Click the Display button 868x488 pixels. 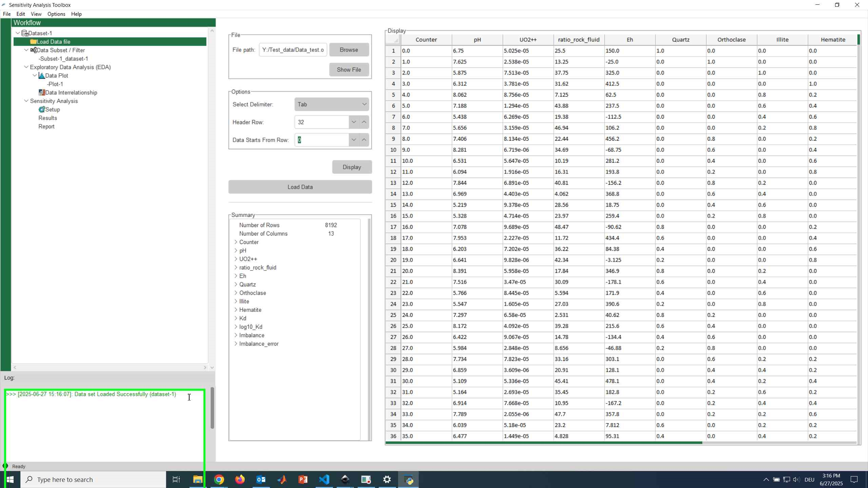352,167
